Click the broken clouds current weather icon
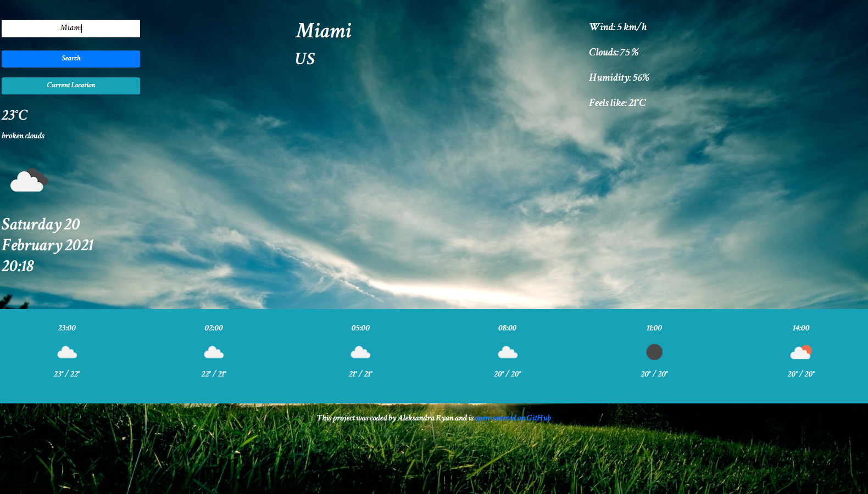 coord(29,180)
